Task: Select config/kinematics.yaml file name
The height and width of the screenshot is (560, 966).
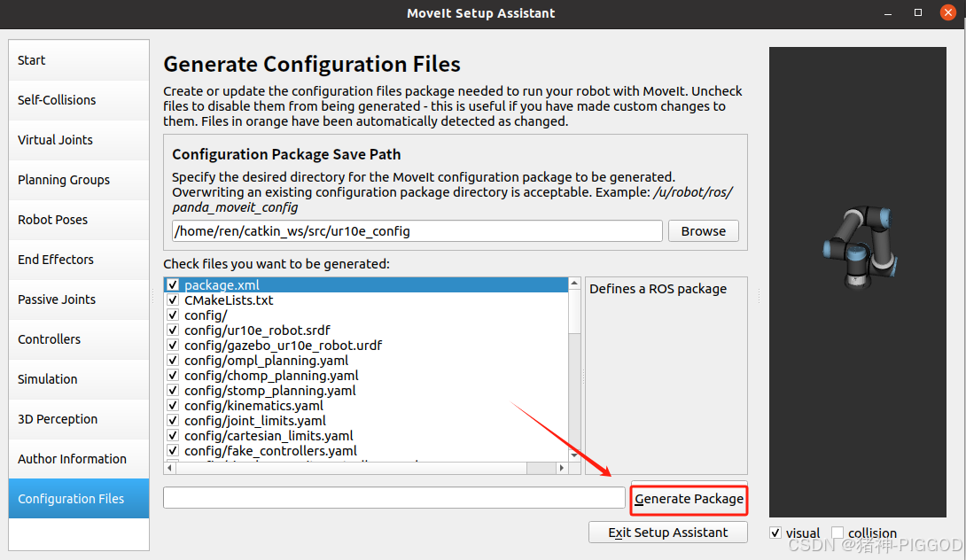Action: tap(253, 405)
